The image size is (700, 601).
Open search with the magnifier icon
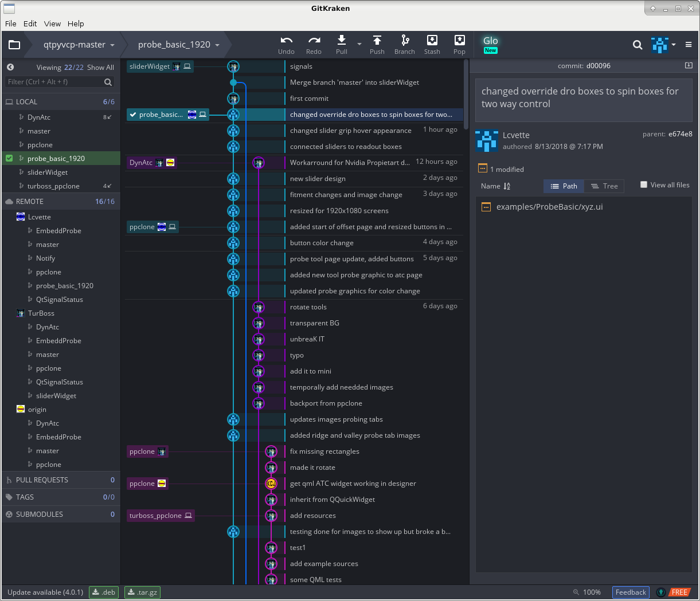(637, 45)
